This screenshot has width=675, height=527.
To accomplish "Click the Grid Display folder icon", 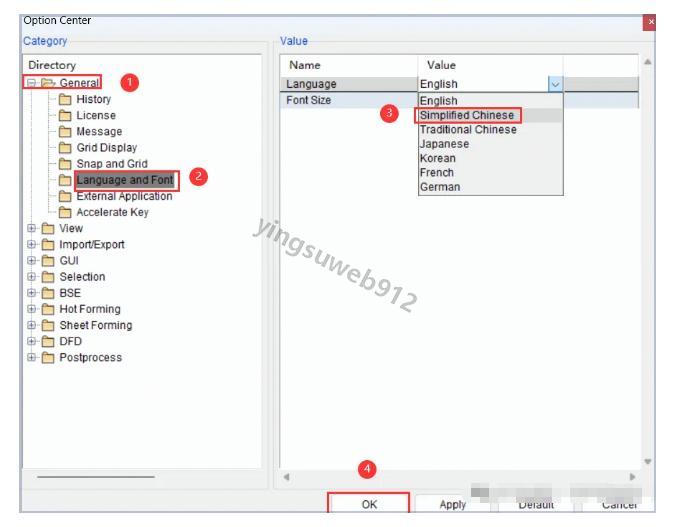I will click(x=65, y=148).
